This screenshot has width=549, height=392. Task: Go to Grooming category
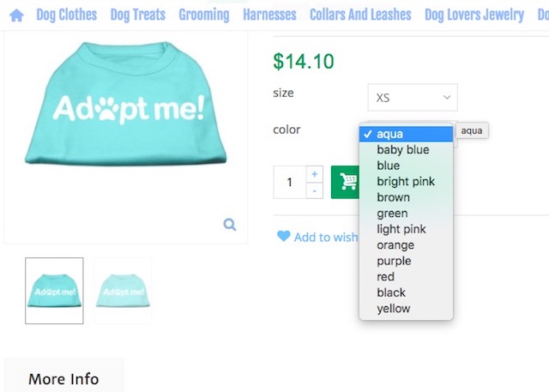(204, 15)
